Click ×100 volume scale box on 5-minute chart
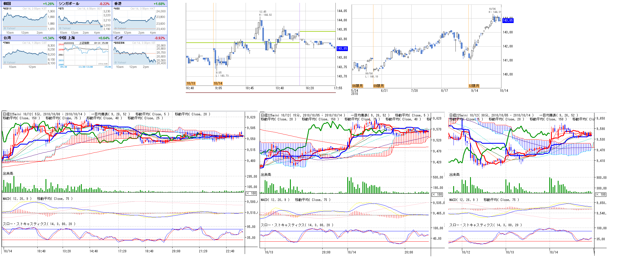 (251, 193)
